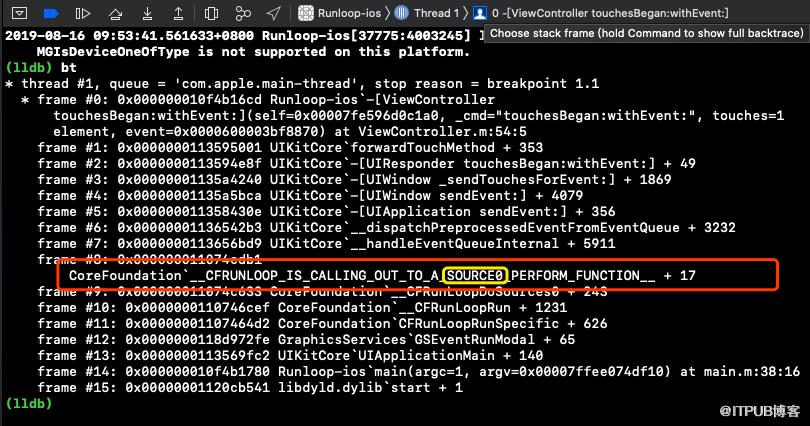
Task: Step over the current line
Action: [115, 13]
